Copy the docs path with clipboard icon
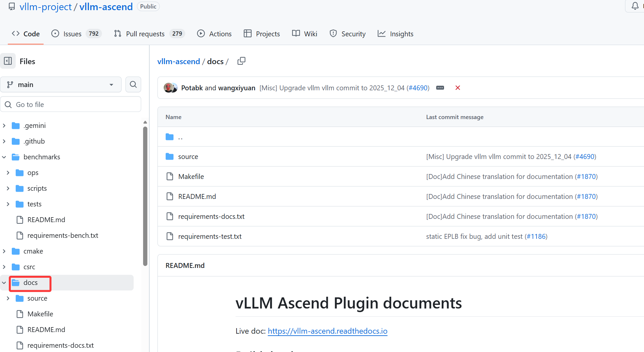Viewport: 644px width, 352px height. click(x=241, y=61)
